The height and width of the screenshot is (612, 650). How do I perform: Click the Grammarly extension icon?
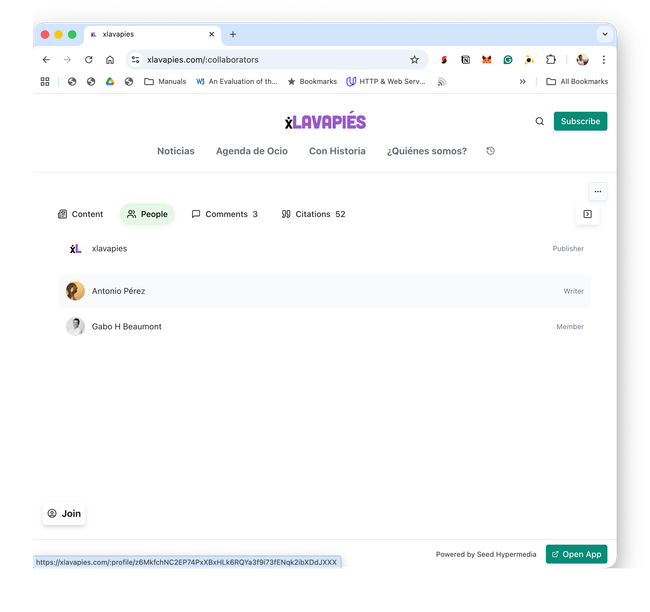pos(508,60)
